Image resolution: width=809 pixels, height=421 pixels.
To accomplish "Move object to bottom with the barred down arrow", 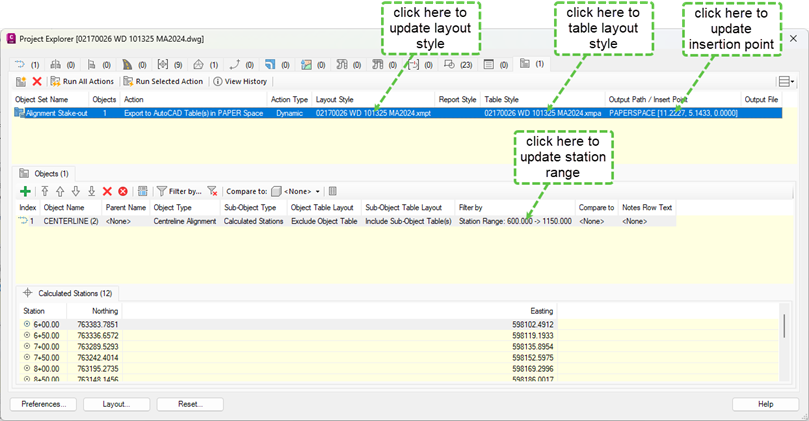I will 91,191.
